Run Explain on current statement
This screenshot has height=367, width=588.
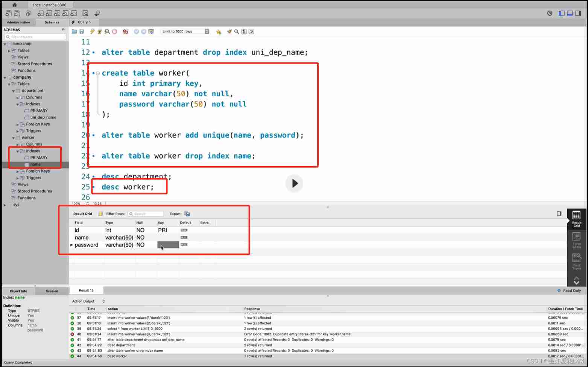(107, 32)
